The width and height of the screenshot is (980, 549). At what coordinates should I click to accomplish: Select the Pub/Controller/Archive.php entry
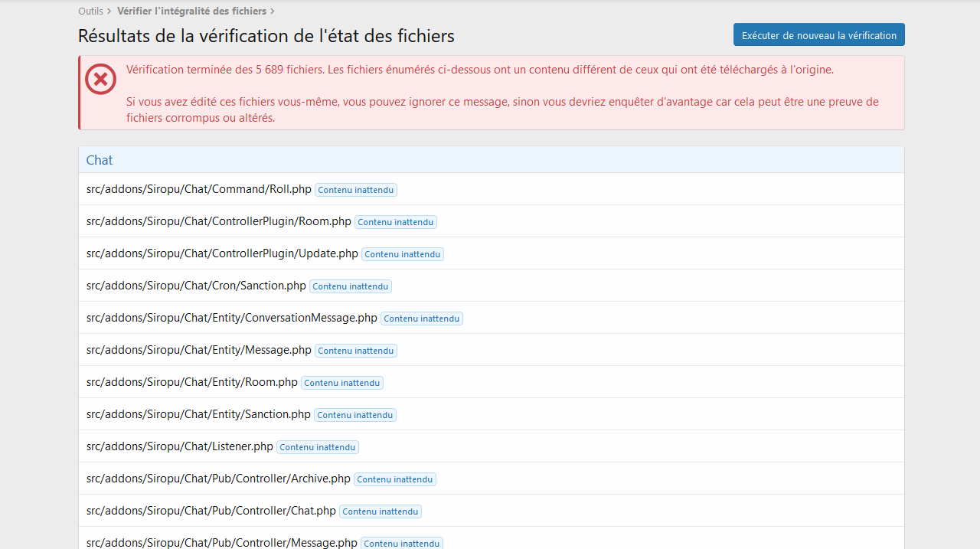click(x=218, y=479)
